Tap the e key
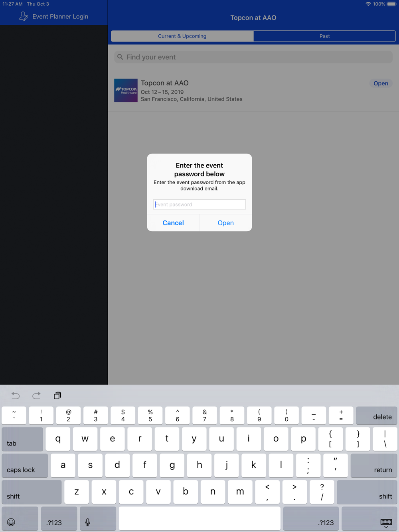This screenshot has width=399, height=532. (x=113, y=439)
